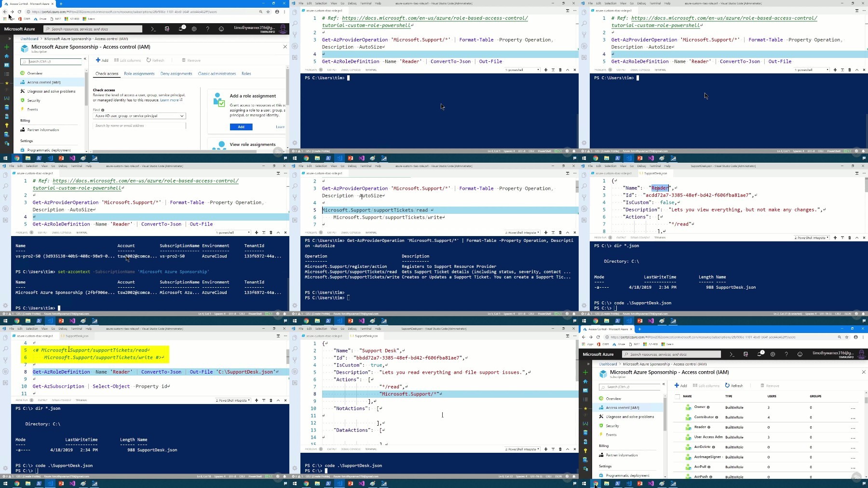Open portal settings gear in top-left Azure frame
This screenshot has height=488, width=868.
(194, 29)
